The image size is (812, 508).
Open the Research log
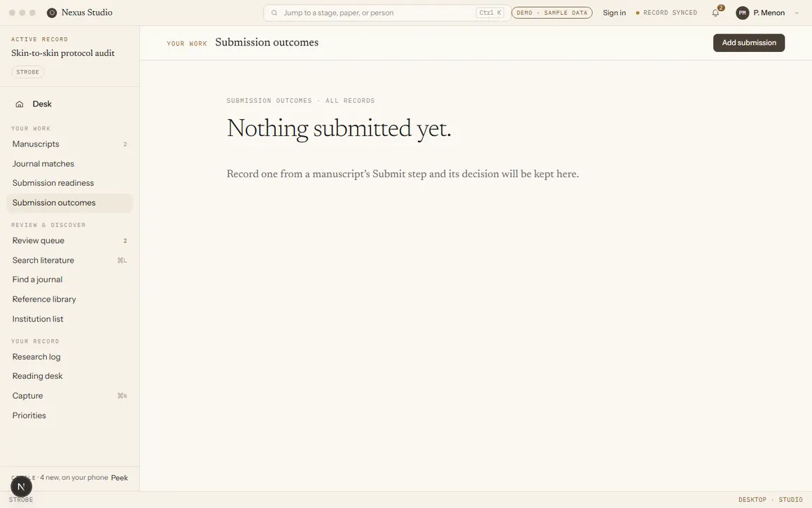[69, 357]
